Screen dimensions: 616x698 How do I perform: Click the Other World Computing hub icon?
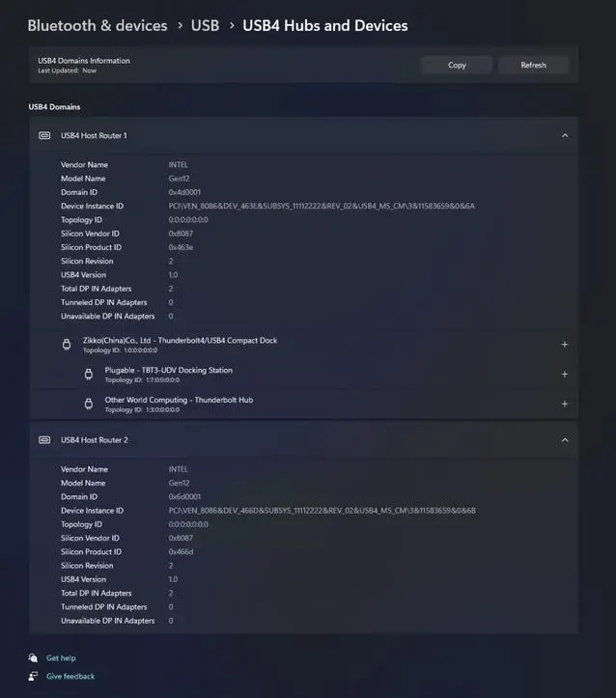coord(88,404)
